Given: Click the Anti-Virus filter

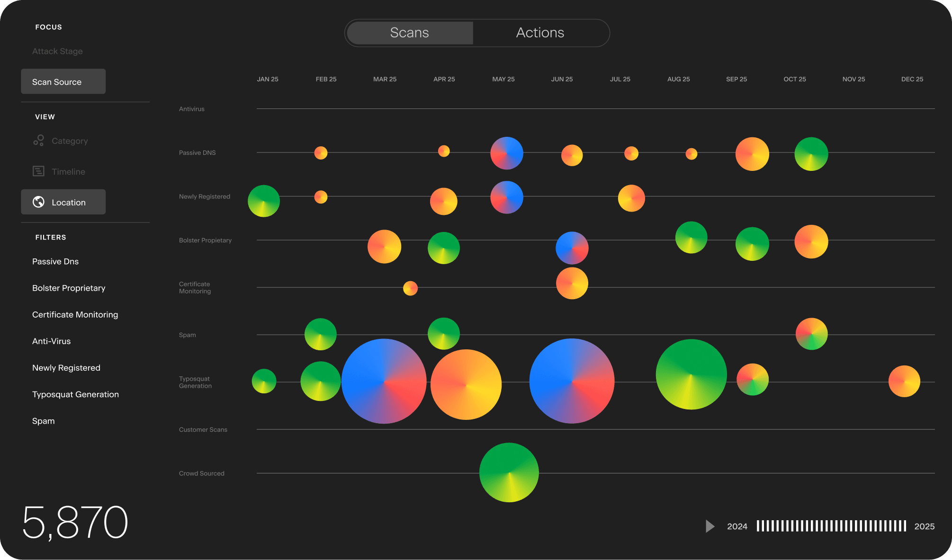Looking at the screenshot, I should click(x=51, y=341).
